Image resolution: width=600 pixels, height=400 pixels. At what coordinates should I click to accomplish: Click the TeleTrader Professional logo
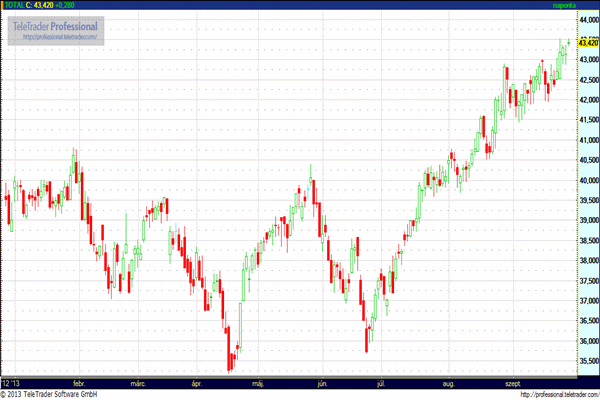click(54, 25)
